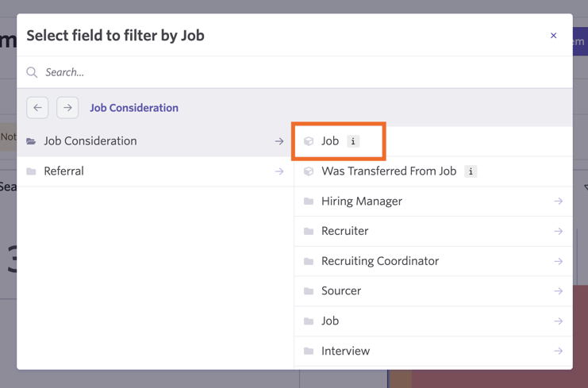Open the Interview folder

pyautogui.click(x=433, y=352)
